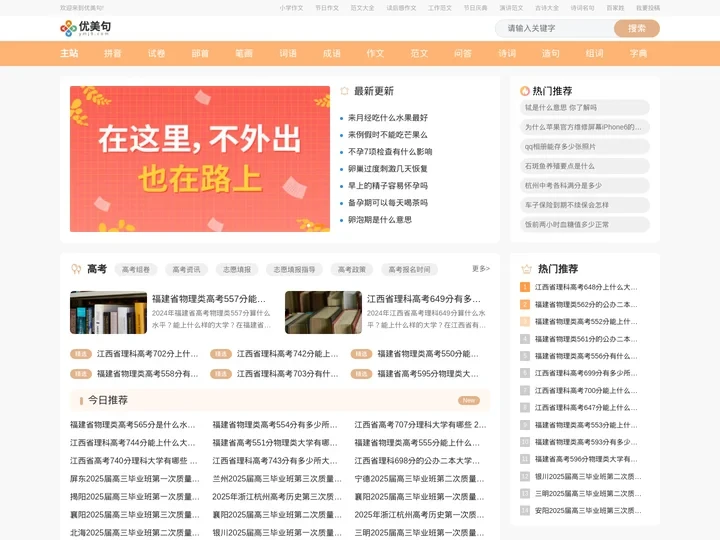Click the number 3 rank badge
This screenshot has height=540, width=720.
coord(525,321)
